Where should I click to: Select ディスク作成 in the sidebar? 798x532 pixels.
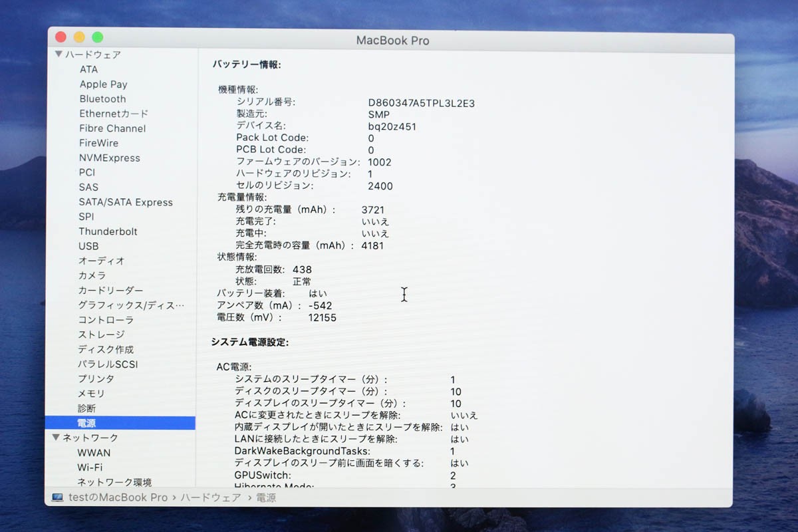(x=106, y=349)
